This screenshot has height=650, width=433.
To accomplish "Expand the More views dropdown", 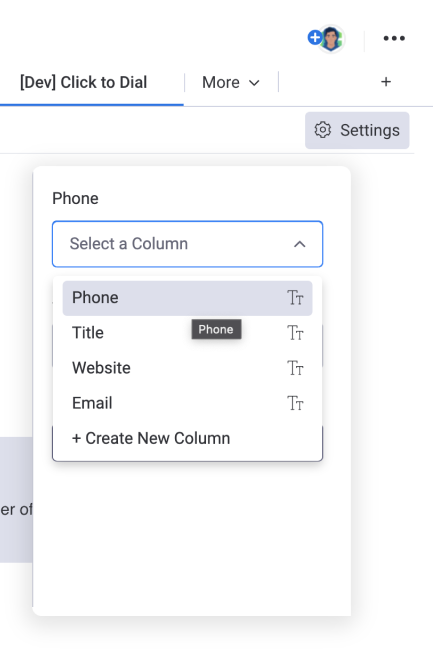I will pyautogui.click(x=231, y=82).
